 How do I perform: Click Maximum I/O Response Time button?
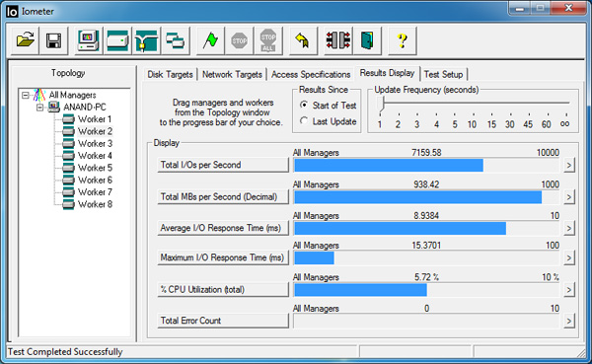223,257
